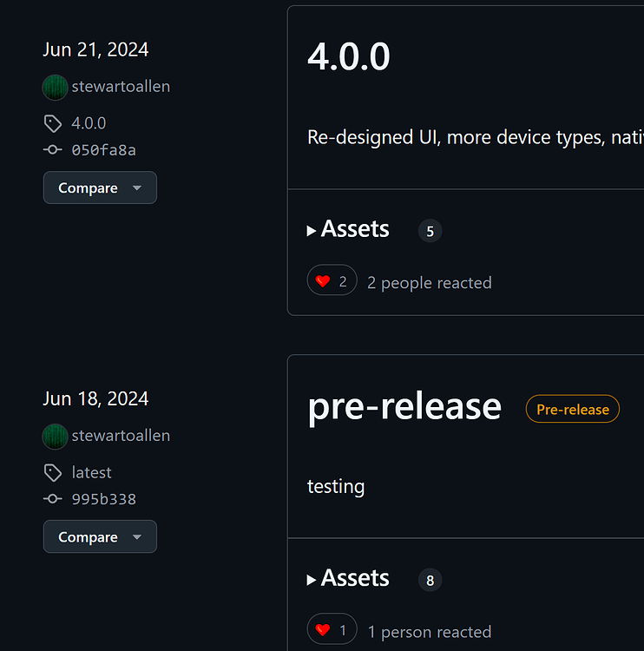Image resolution: width=644 pixels, height=651 pixels.
Task: Open the latest tag link
Action: tap(91, 472)
